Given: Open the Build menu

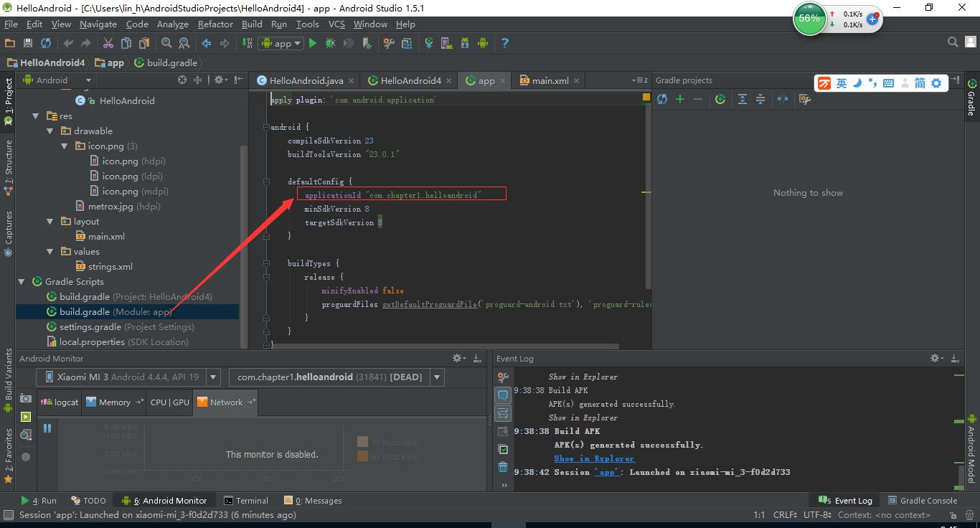Looking at the screenshot, I should pyautogui.click(x=252, y=24).
